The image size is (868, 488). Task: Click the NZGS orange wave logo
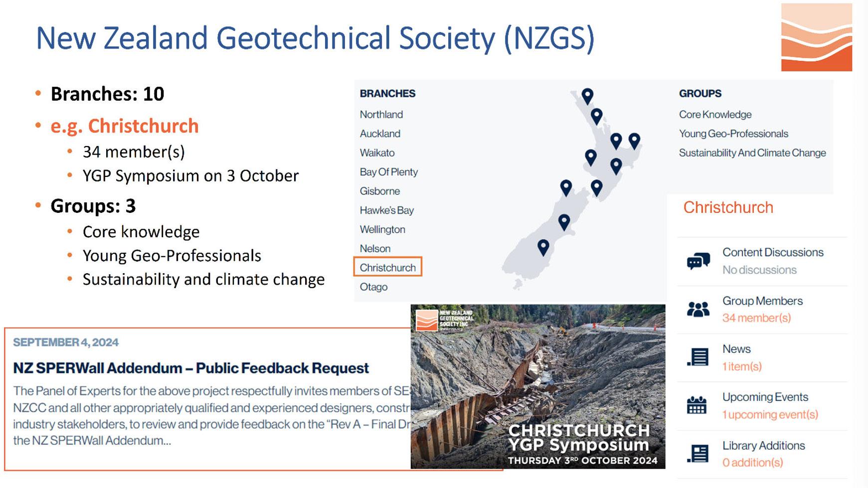tap(816, 37)
